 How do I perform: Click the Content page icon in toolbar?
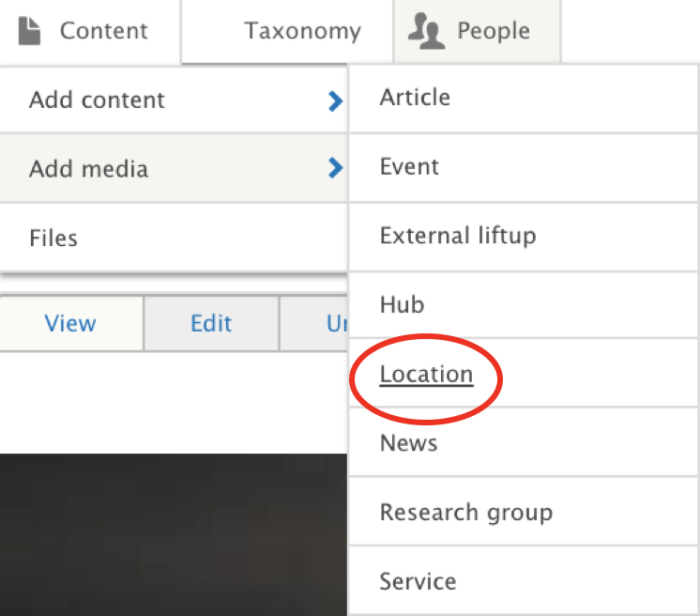[29, 30]
